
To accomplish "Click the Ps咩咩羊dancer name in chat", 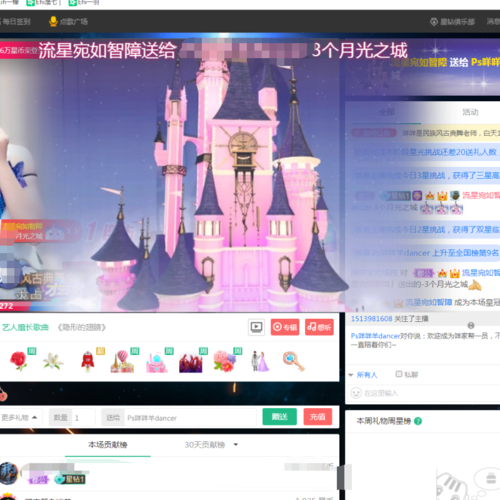I will (x=375, y=336).
